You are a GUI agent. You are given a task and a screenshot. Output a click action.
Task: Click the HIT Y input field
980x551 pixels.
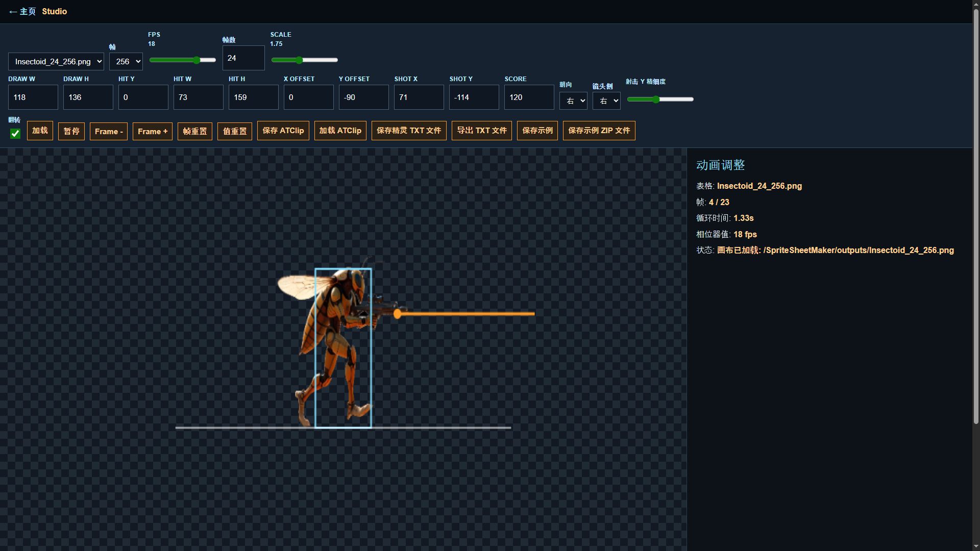(x=143, y=97)
